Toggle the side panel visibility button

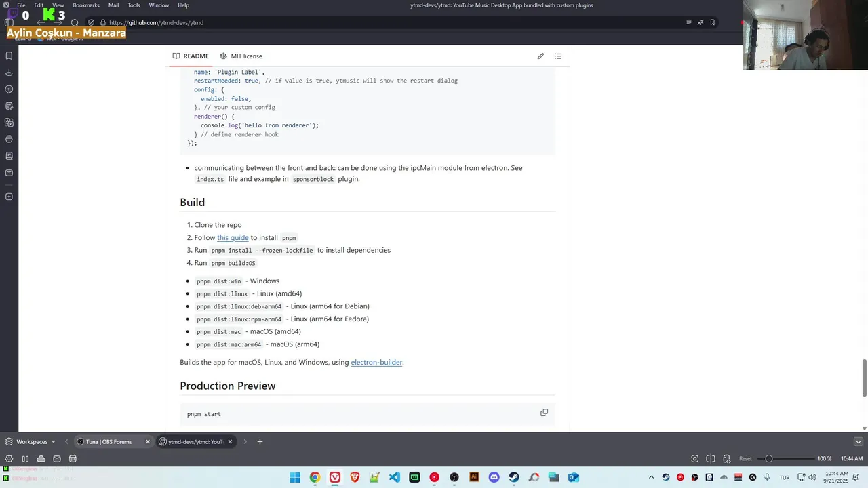9,22
